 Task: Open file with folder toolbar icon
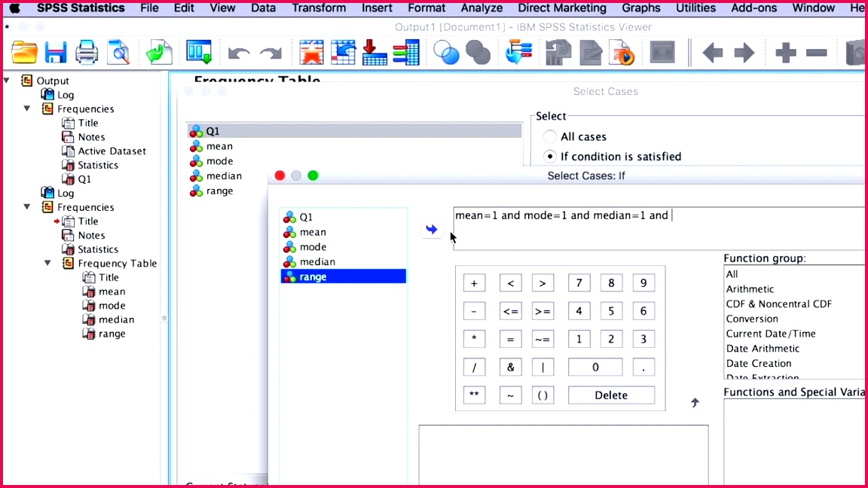coord(24,53)
